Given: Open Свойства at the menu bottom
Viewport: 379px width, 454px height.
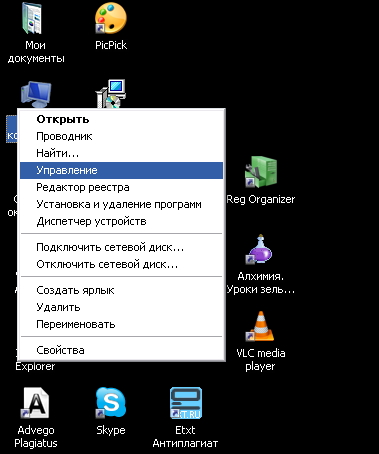Looking at the screenshot, I should tap(121, 350).
